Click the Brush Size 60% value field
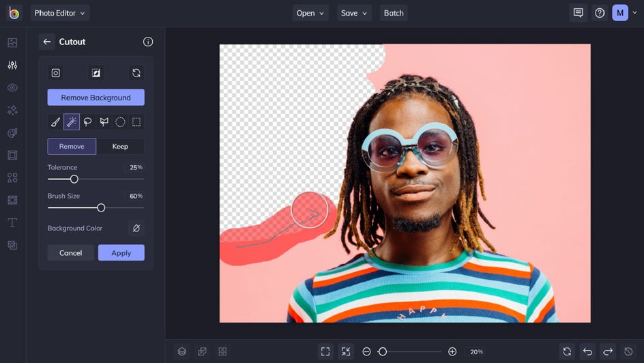 [136, 197]
